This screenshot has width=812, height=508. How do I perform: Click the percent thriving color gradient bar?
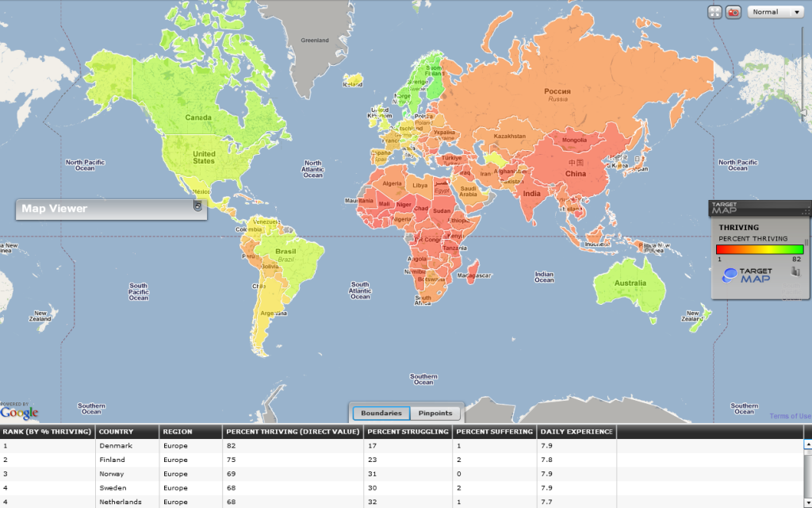point(760,249)
